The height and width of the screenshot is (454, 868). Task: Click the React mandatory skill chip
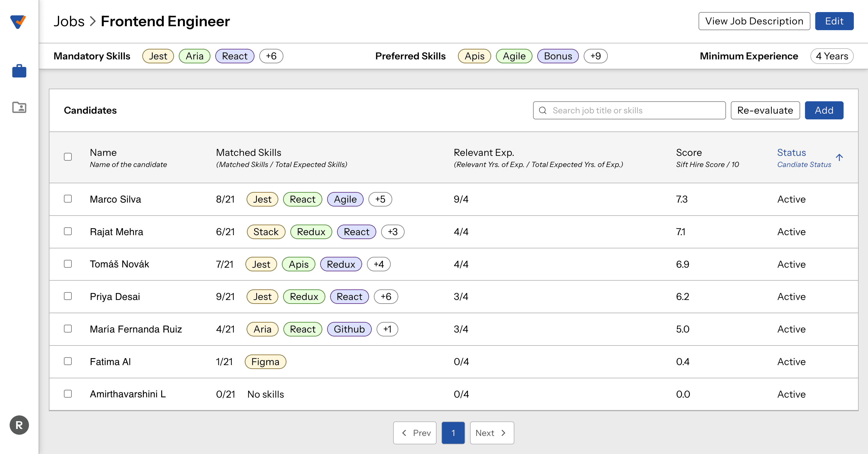[x=235, y=56]
